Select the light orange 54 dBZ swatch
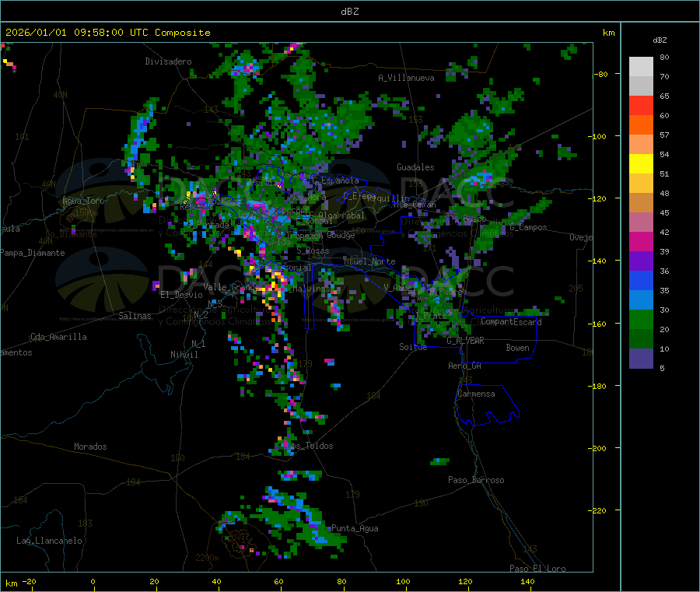 click(641, 145)
